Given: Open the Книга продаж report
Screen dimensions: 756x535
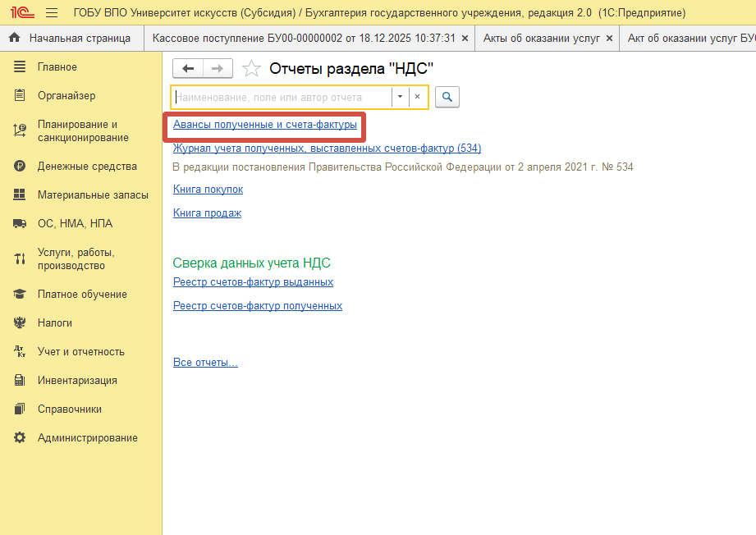Looking at the screenshot, I should tap(208, 213).
